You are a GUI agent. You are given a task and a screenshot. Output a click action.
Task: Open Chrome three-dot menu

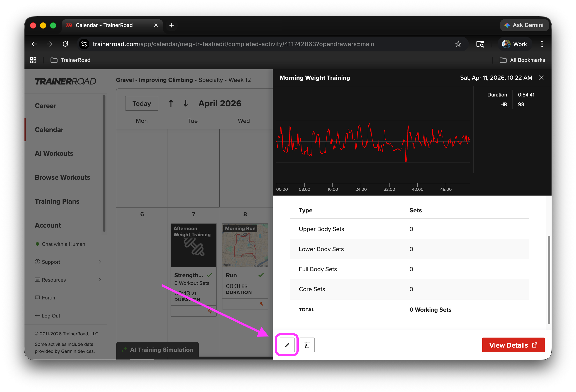[542, 44]
